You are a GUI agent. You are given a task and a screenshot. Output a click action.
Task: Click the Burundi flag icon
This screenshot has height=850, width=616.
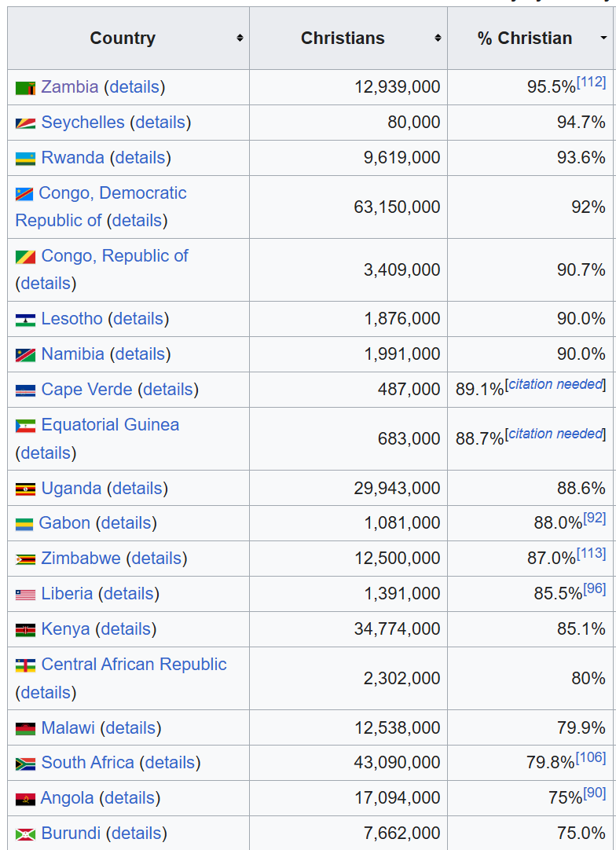25,834
